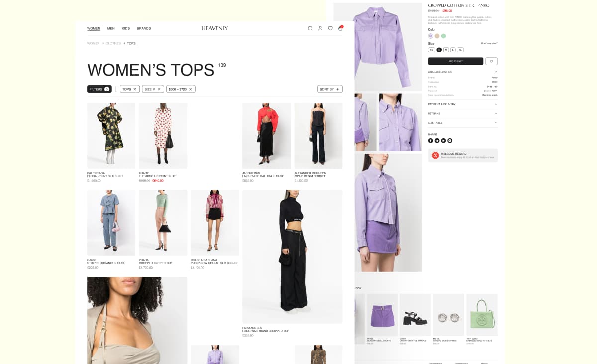This screenshot has width=597, height=364.
Task: Open the shopping bag cart icon
Action: 340,28
